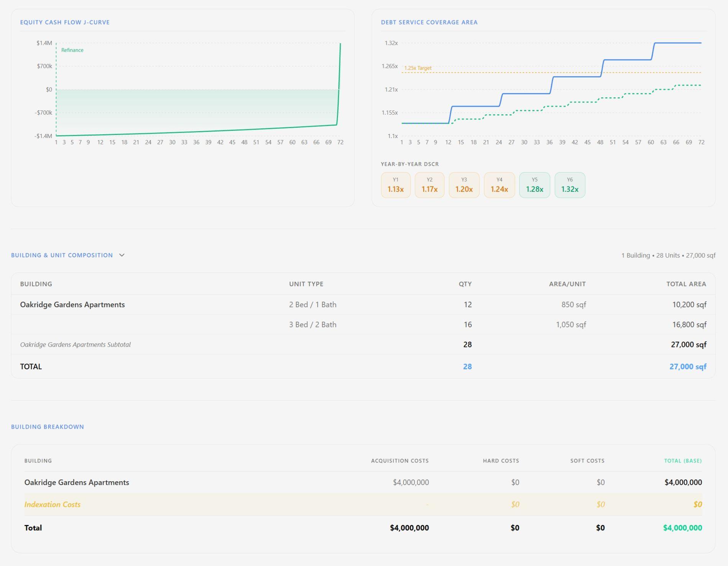Click quantity 16 in 3 Bed row

pyautogui.click(x=467, y=324)
